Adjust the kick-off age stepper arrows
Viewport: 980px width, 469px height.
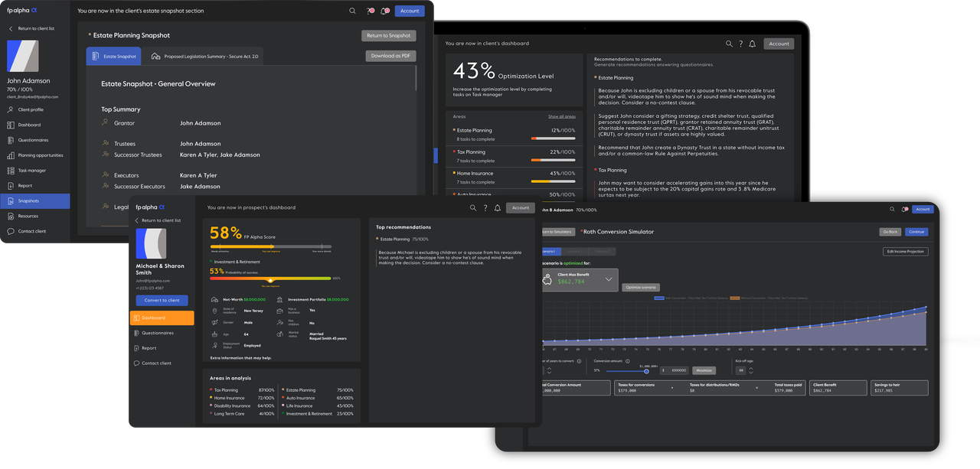[751, 370]
